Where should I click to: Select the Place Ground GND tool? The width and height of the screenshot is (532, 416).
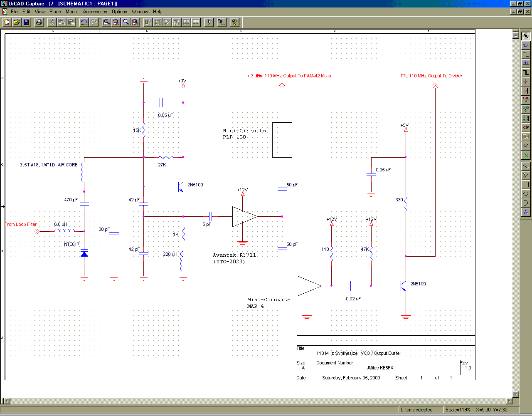[x=526, y=109]
